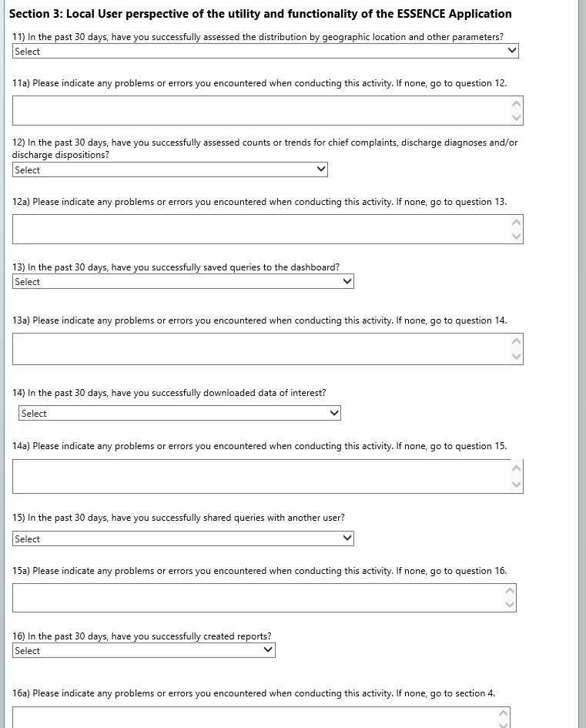This screenshot has height=728, width=586.
Task: Expand the question 12 chief complaints dropdown
Action: [170, 169]
